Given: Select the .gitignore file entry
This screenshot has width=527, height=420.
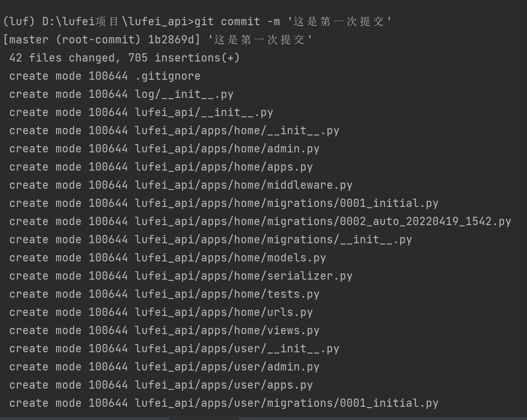Looking at the screenshot, I should pos(168,76).
